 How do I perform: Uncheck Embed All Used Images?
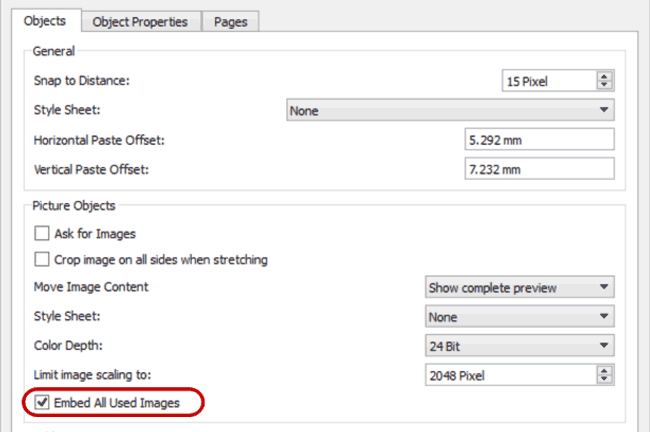pyautogui.click(x=42, y=402)
